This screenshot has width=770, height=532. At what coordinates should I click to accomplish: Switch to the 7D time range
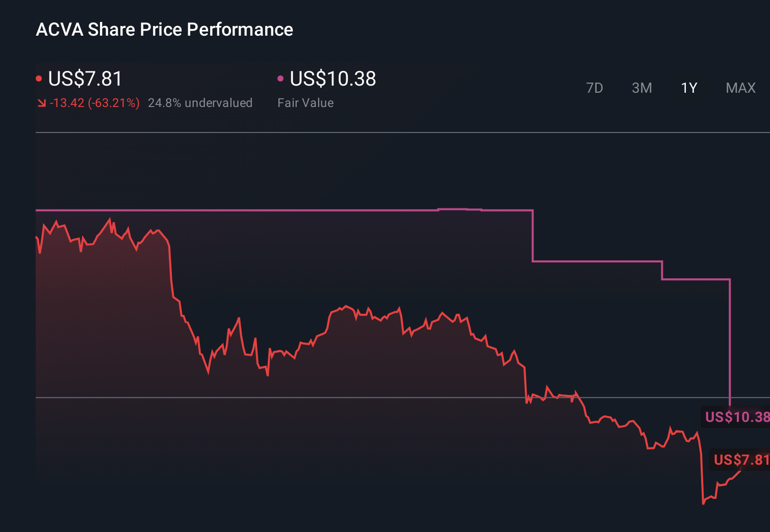point(595,88)
